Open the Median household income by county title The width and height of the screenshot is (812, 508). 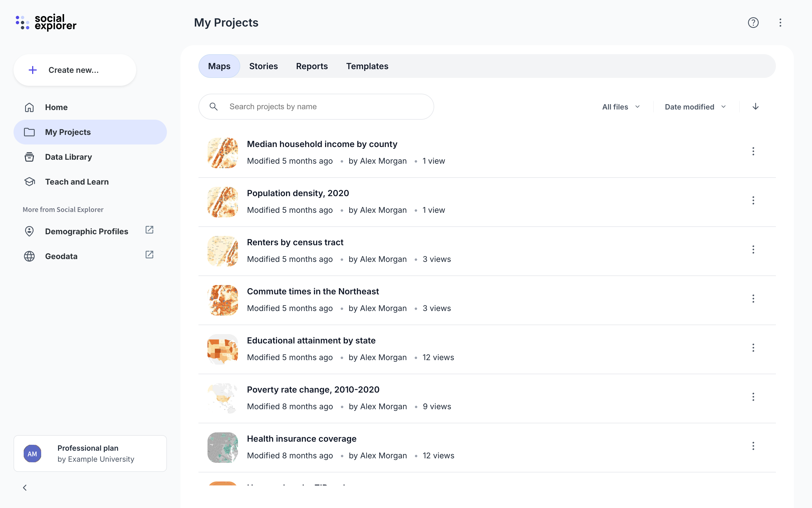click(x=322, y=144)
